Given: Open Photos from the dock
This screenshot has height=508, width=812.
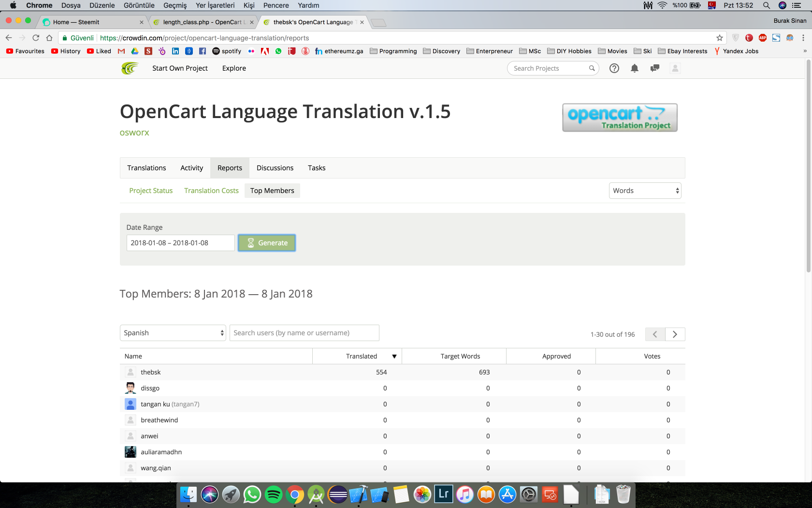Looking at the screenshot, I should point(422,494).
